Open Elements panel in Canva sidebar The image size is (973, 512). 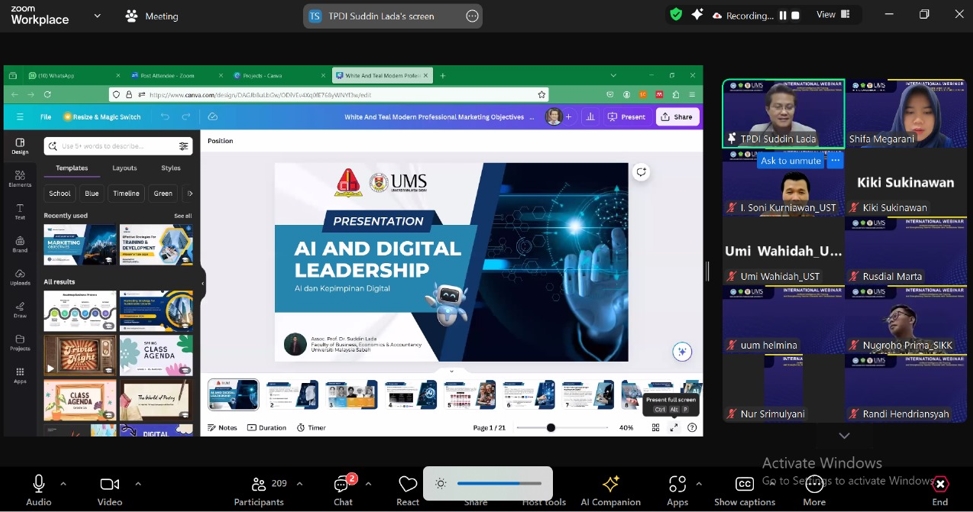[x=20, y=179]
